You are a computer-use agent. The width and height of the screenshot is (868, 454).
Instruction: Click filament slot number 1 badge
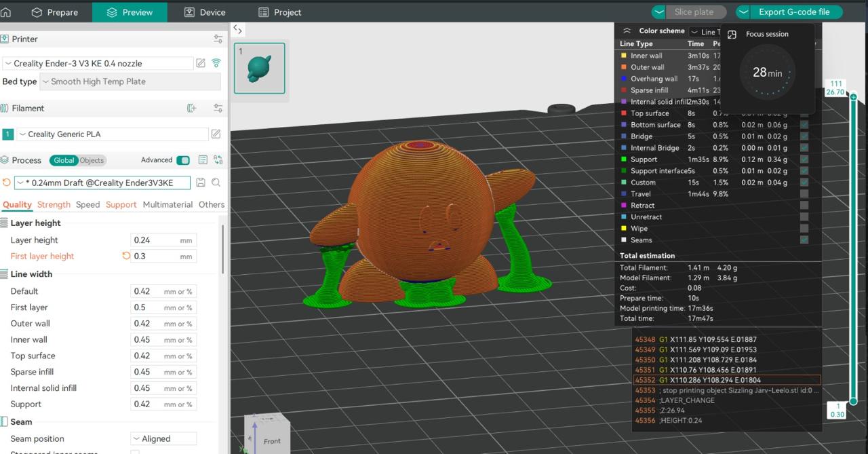[x=7, y=134]
